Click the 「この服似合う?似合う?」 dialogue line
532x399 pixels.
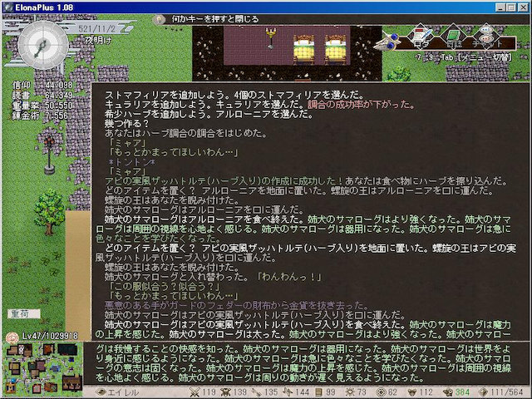pyautogui.click(x=165, y=286)
